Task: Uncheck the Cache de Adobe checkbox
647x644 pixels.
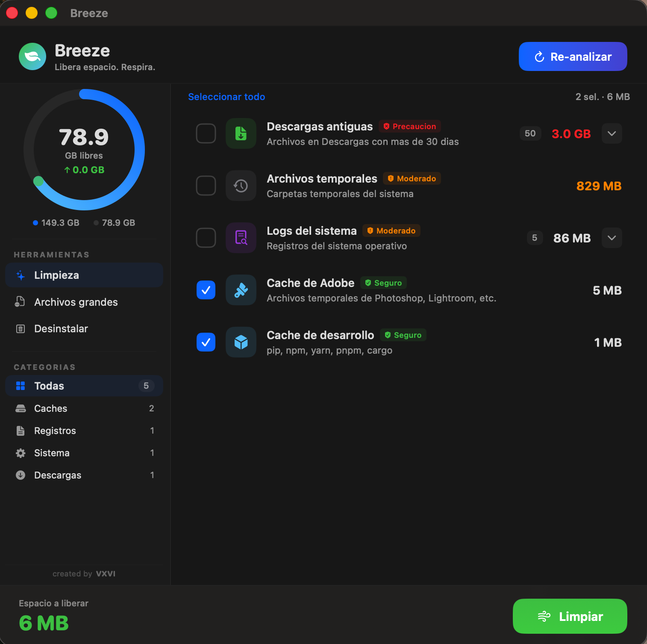Action: pyautogui.click(x=206, y=290)
